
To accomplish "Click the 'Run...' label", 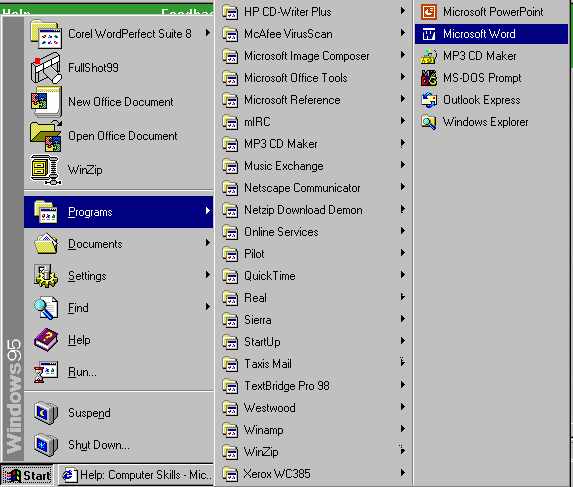I will (82, 372).
